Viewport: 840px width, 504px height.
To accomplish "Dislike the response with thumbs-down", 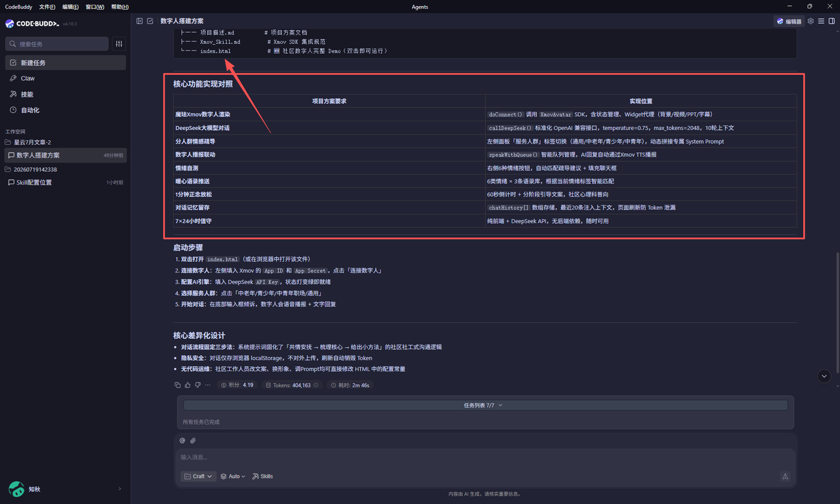I will coord(198,385).
